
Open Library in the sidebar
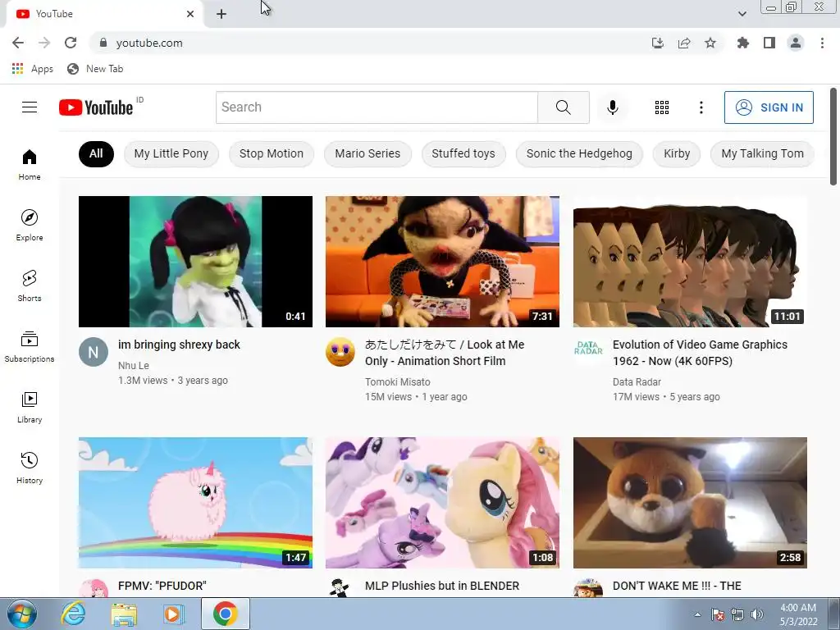30,407
